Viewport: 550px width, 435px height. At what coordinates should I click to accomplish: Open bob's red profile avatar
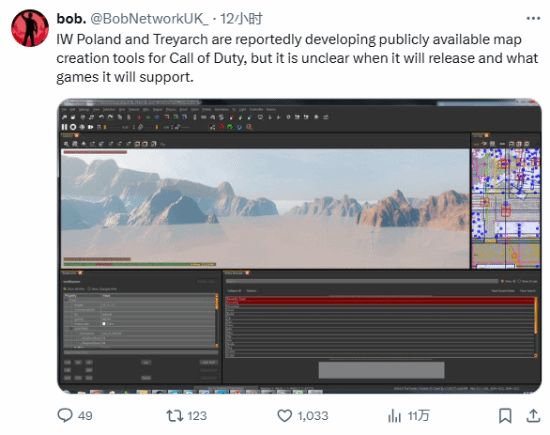click(30, 28)
